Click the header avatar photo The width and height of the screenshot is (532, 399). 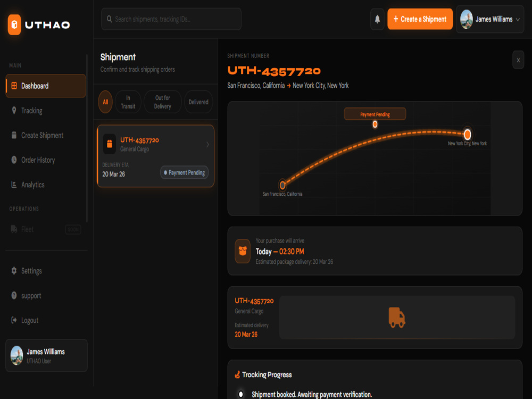click(x=467, y=19)
